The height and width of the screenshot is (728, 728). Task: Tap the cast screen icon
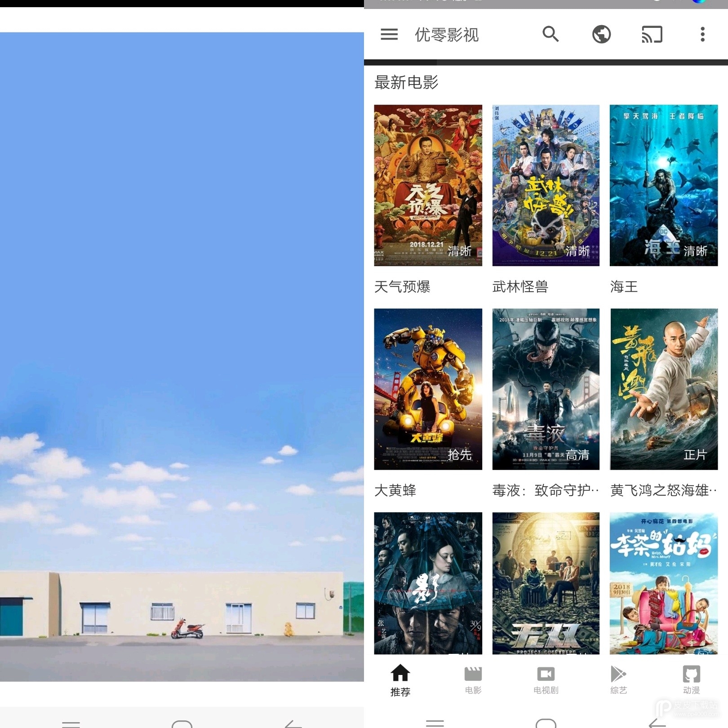click(x=652, y=34)
